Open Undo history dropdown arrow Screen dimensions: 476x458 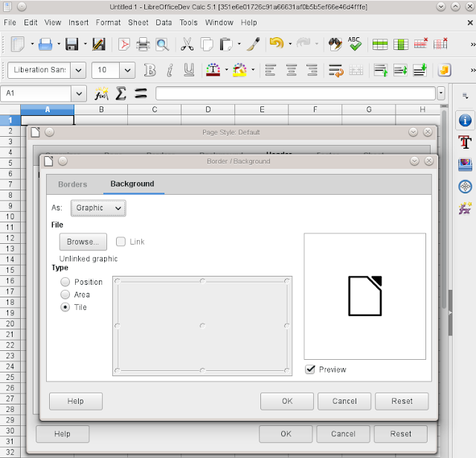click(290, 45)
